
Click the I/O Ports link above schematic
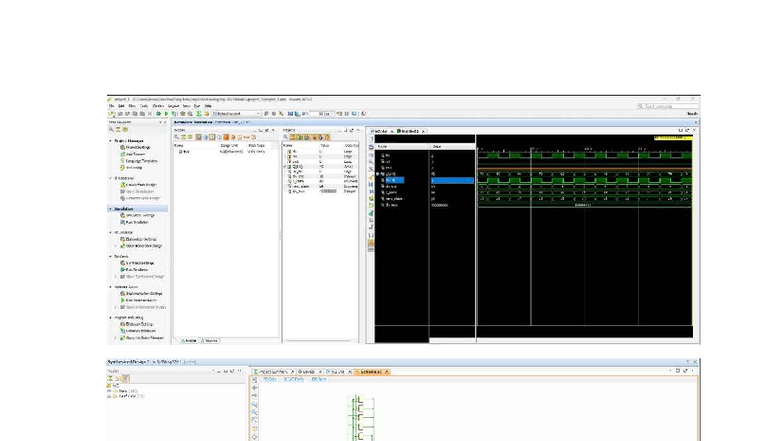[x=294, y=379]
